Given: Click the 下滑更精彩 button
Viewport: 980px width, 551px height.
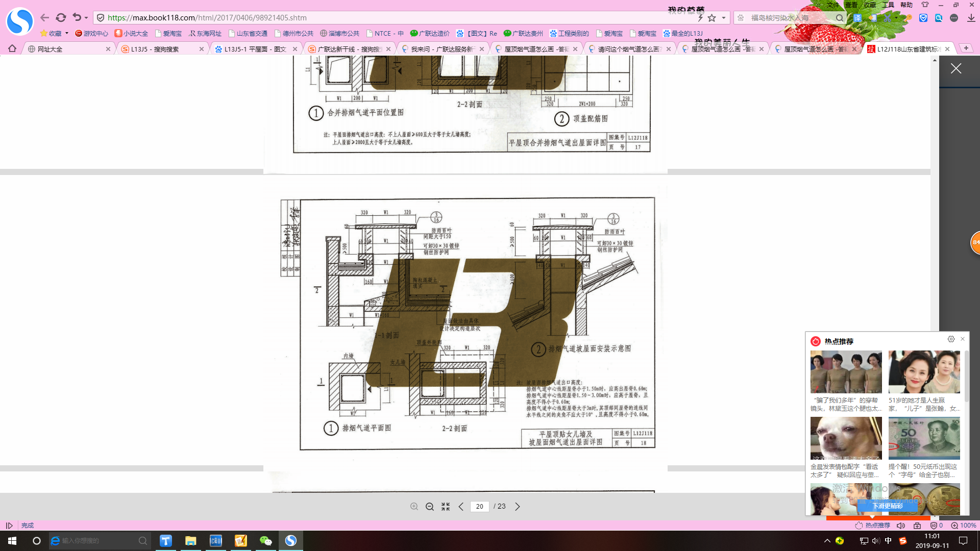Looking at the screenshot, I should click(887, 506).
